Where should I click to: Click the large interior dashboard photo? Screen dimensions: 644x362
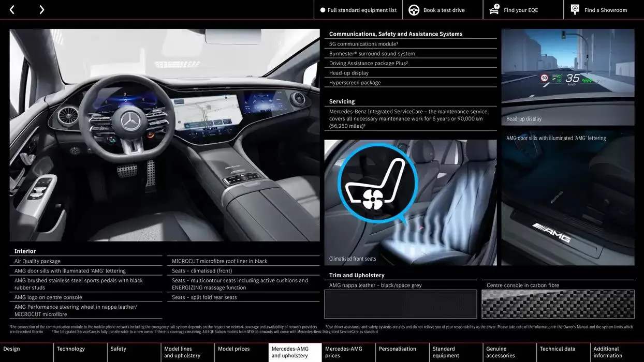click(x=165, y=135)
